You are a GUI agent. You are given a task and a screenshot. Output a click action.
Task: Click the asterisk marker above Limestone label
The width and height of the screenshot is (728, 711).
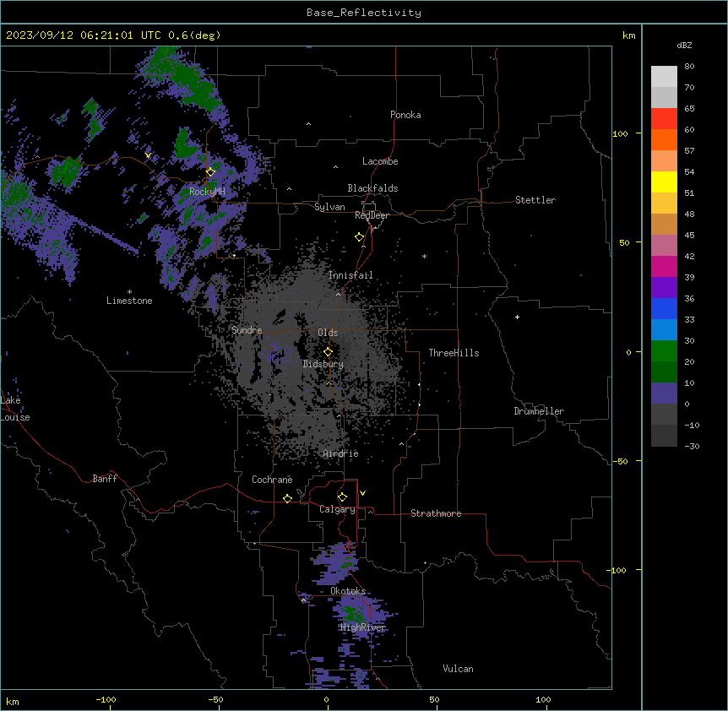coord(129,292)
